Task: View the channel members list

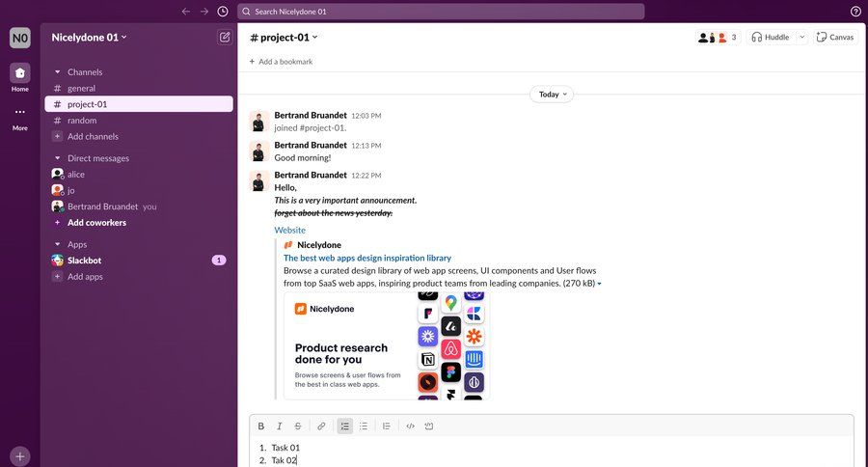Action: [718, 37]
